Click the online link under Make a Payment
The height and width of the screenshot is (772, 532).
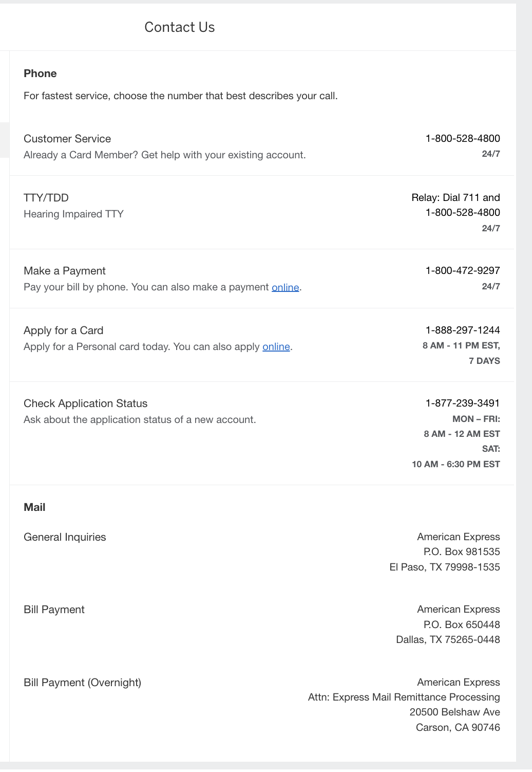pyautogui.click(x=285, y=287)
